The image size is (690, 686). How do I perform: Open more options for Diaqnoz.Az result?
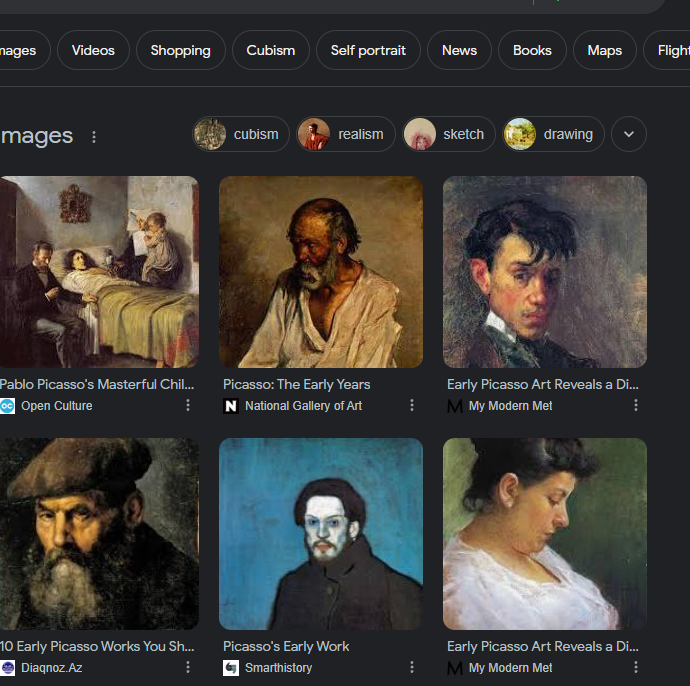pyautogui.click(x=188, y=667)
